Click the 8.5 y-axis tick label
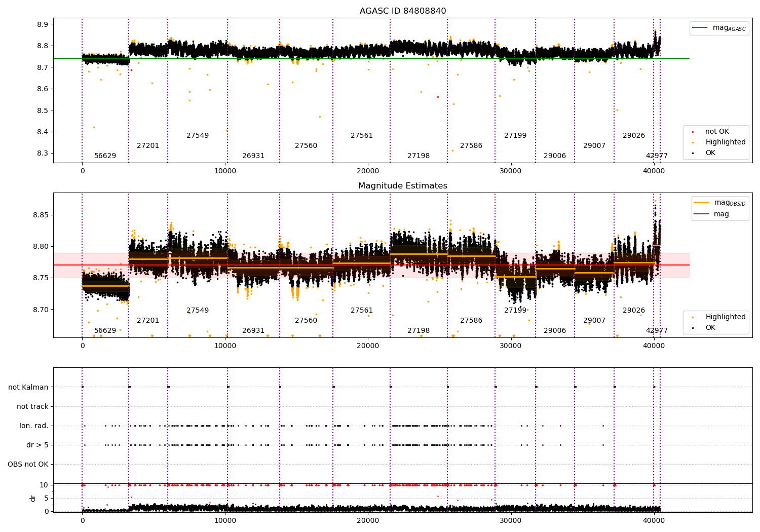This screenshot has width=760, height=532. tap(43, 110)
